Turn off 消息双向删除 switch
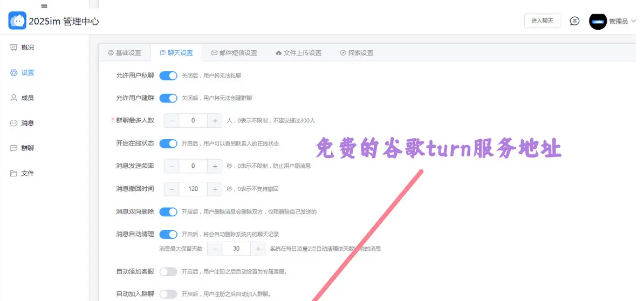The width and height of the screenshot is (644, 301). (168, 212)
